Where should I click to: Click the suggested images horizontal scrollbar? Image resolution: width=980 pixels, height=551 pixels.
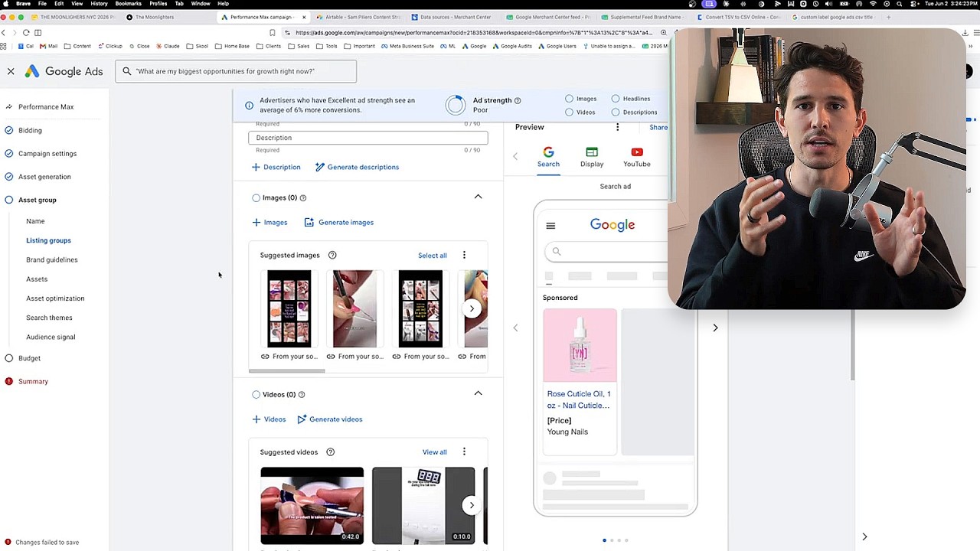click(286, 371)
